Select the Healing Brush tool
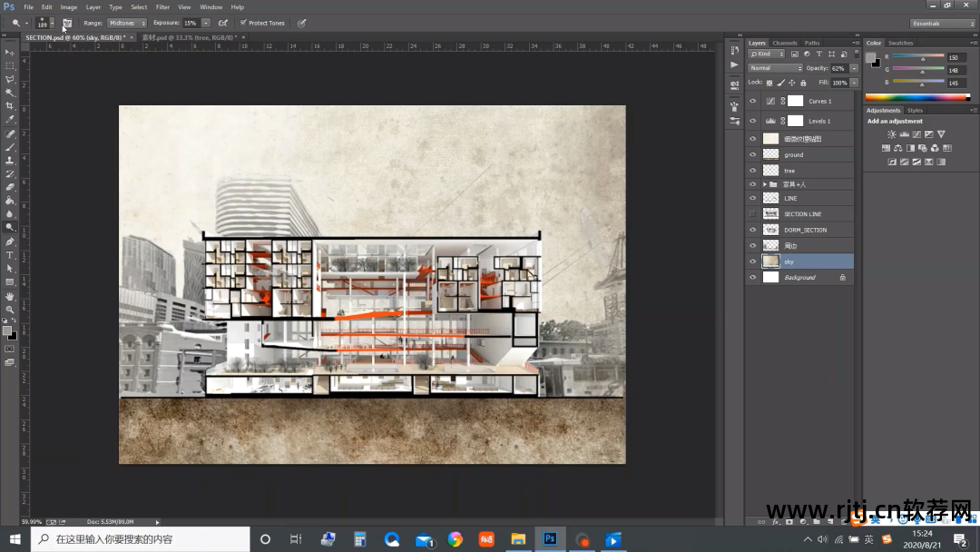Screen dimensions: 980x552 pos(9,133)
